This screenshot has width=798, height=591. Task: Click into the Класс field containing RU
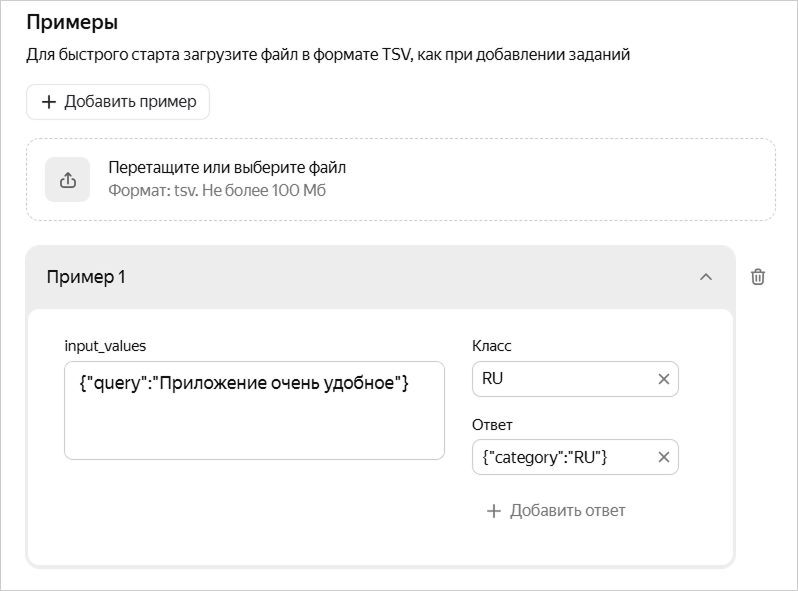pyautogui.click(x=560, y=379)
